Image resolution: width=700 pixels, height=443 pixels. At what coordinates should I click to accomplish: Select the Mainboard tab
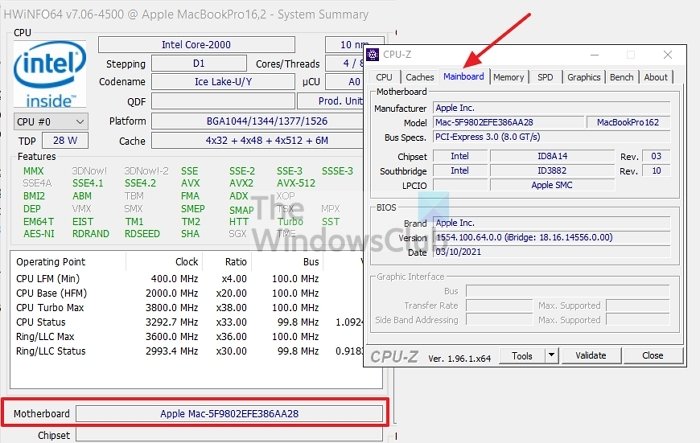point(464,77)
